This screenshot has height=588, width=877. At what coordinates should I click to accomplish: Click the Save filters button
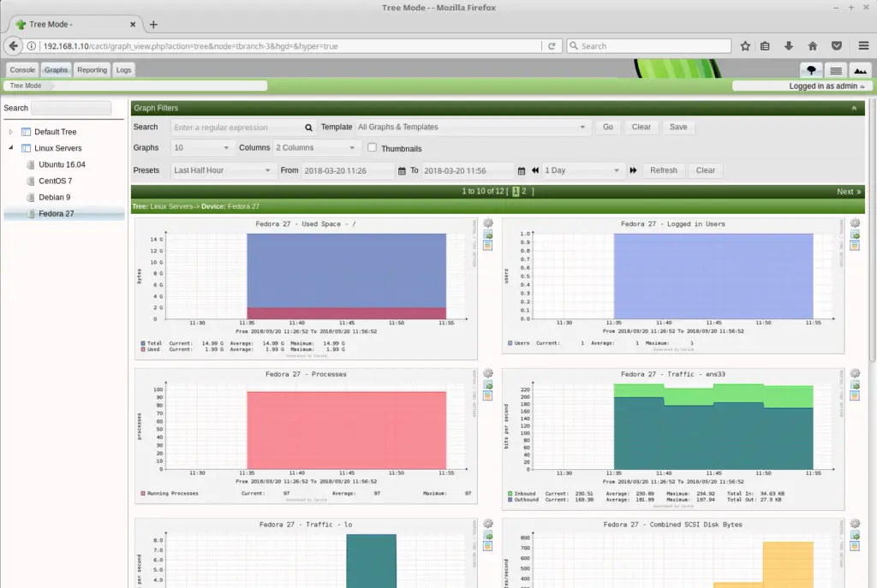click(678, 127)
